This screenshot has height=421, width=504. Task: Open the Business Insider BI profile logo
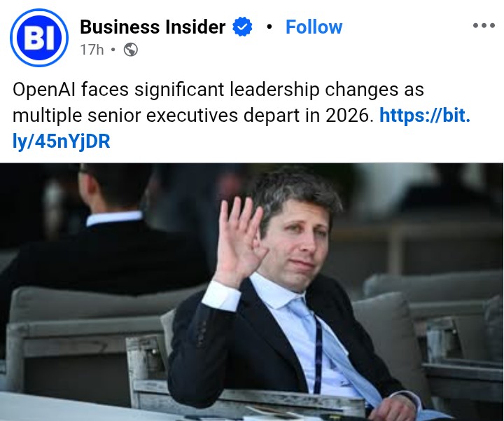click(x=39, y=38)
